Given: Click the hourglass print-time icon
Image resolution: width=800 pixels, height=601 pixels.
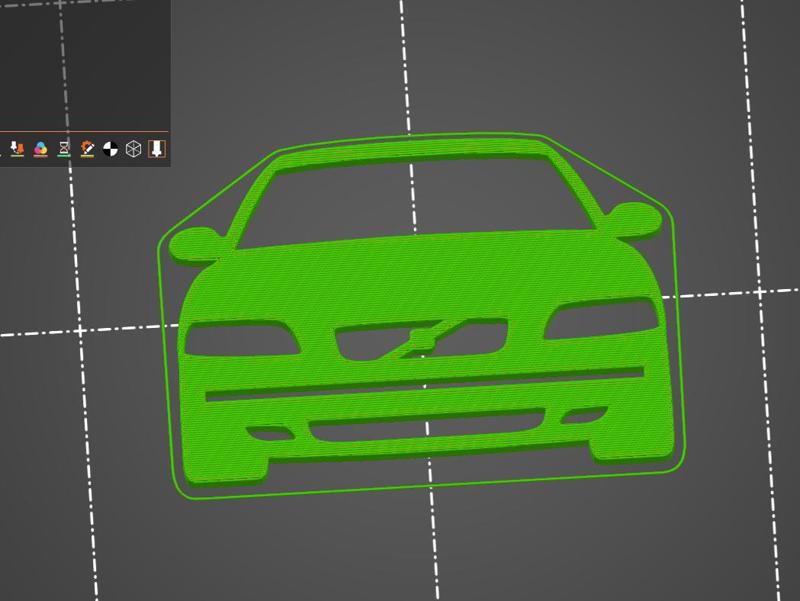Looking at the screenshot, I should pyautogui.click(x=64, y=149).
